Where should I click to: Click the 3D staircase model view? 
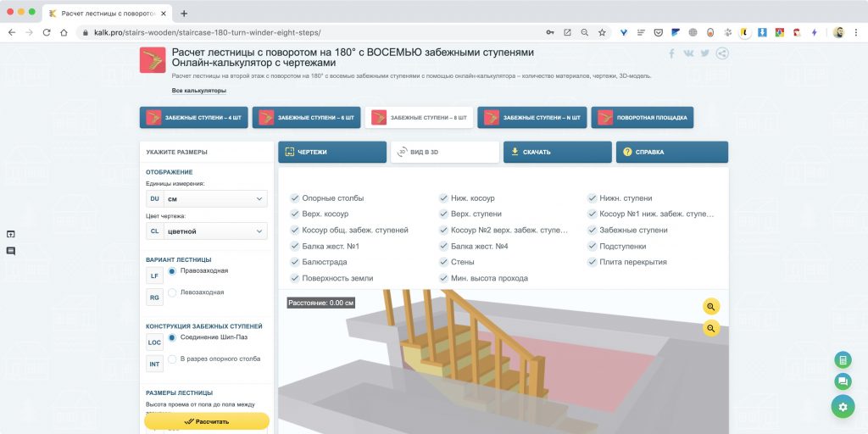click(x=504, y=361)
